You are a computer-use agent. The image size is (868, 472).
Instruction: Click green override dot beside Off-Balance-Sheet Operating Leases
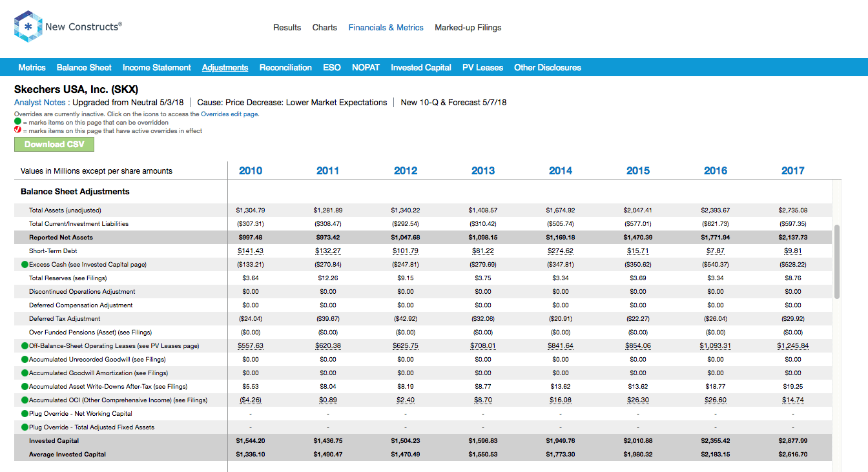(x=25, y=345)
